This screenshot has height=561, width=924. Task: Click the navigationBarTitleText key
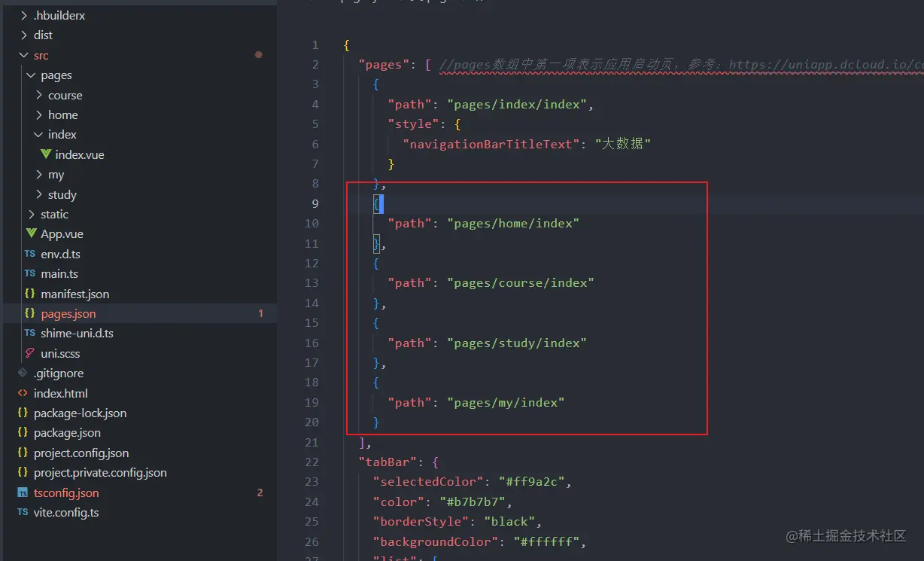491,144
